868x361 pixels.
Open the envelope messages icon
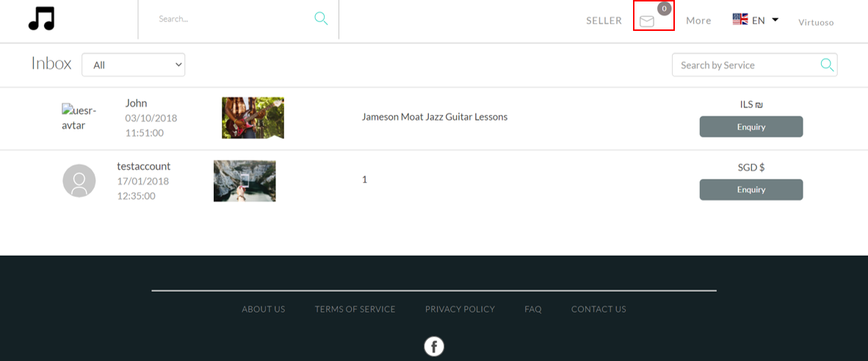click(x=646, y=21)
